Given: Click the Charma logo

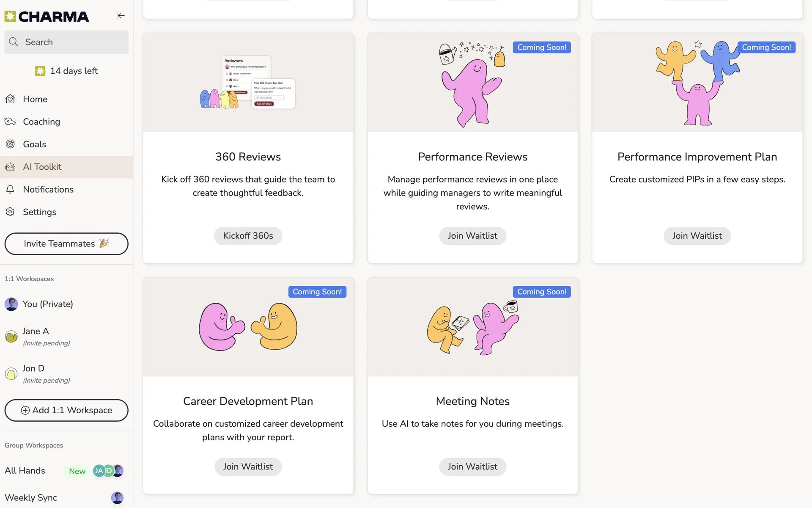Looking at the screenshot, I should click(47, 17).
